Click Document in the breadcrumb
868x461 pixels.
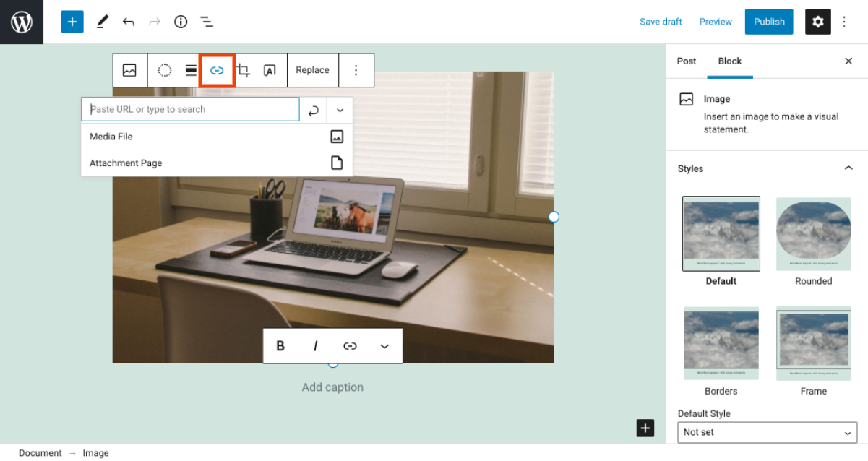tap(40, 453)
